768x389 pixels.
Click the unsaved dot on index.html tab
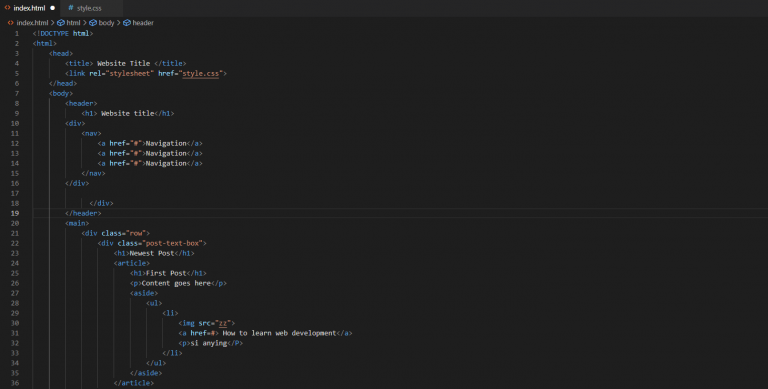[x=52, y=8]
